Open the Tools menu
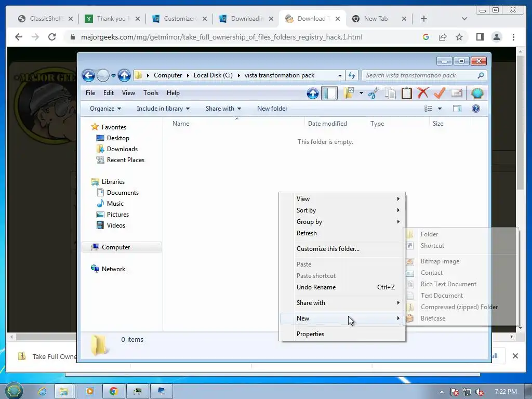Image resolution: width=532 pixels, height=399 pixels. click(x=151, y=93)
